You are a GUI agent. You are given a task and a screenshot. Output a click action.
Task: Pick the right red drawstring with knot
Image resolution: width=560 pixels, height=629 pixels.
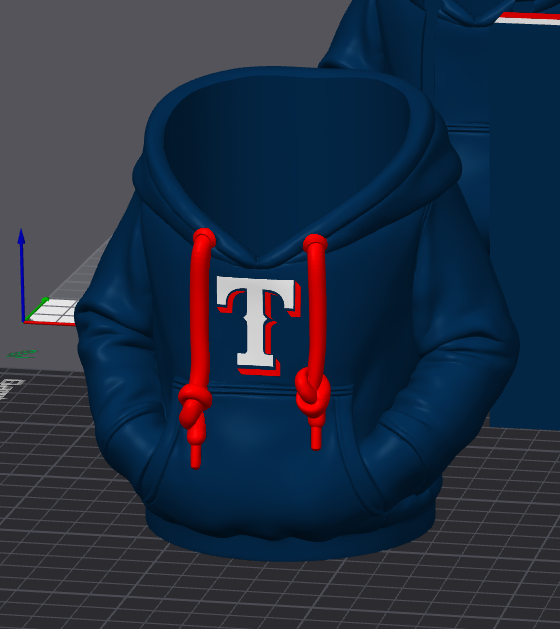314,342
